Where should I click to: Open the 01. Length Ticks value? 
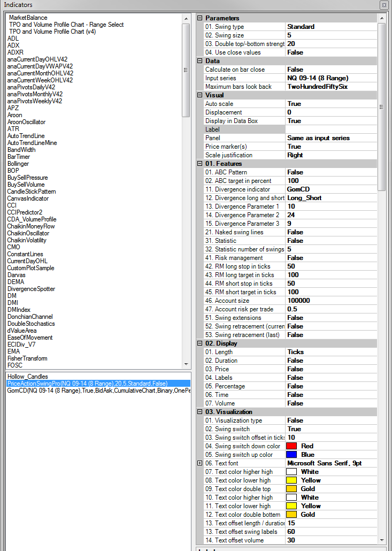click(331, 352)
